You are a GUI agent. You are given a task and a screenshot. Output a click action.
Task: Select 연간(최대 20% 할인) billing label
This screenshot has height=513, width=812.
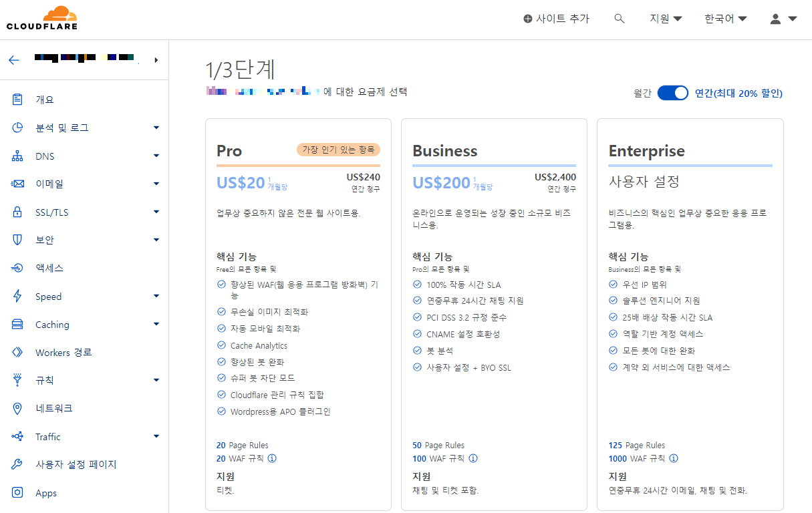pos(738,94)
